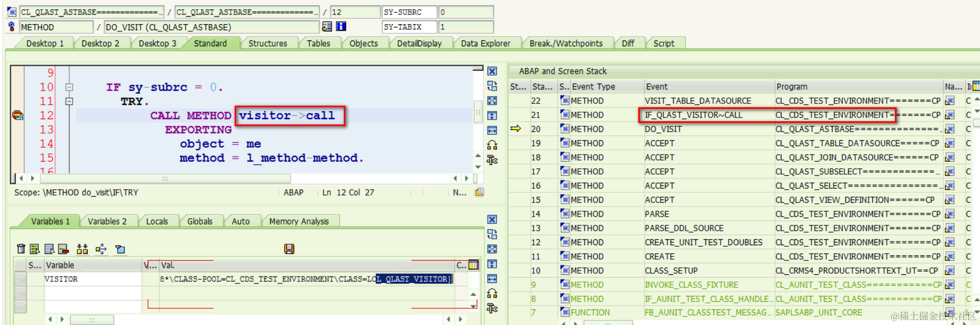Image resolution: width=980 pixels, height=325 pixels.
Task: Click the trash icon in variables toolbar
Action: point(21,249)
